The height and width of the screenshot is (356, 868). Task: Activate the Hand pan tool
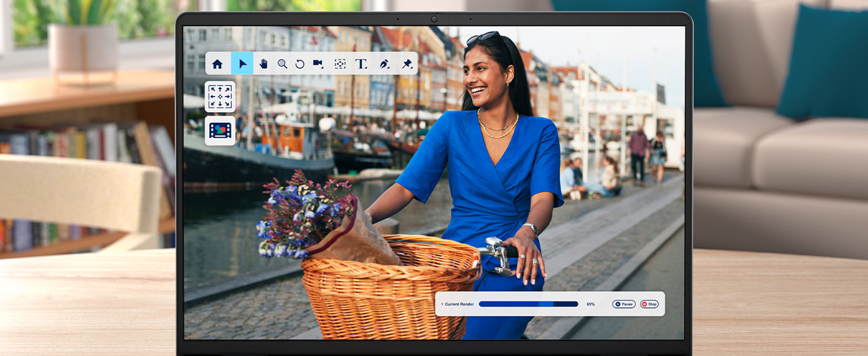pyautogui.click(x=263, y=63)
